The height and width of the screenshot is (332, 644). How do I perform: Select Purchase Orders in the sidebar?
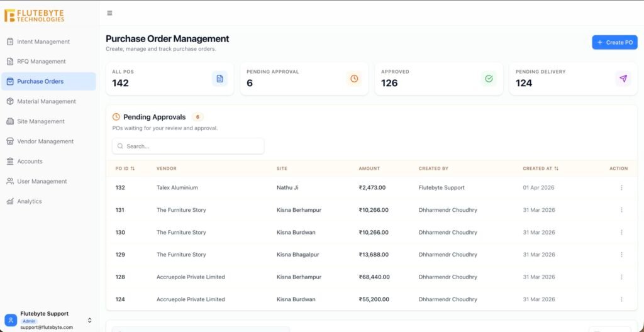point(48,81)
